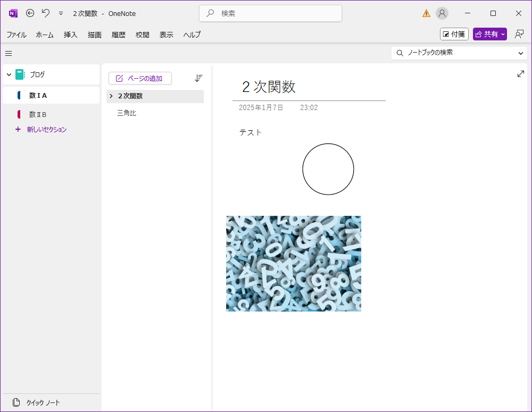This screenshot has width=532, height=412.
Task: Expand subpages of ２次関数 page
Action: point(111,96)
